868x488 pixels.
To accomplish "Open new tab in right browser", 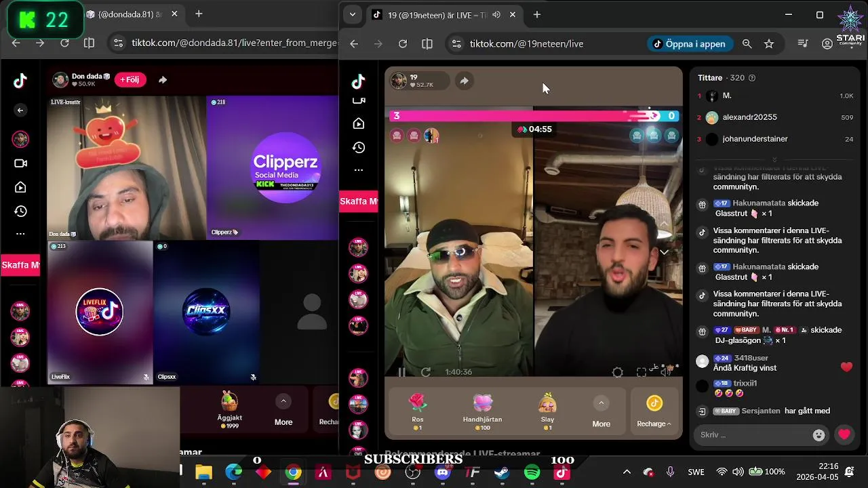I will coord(537,14).
